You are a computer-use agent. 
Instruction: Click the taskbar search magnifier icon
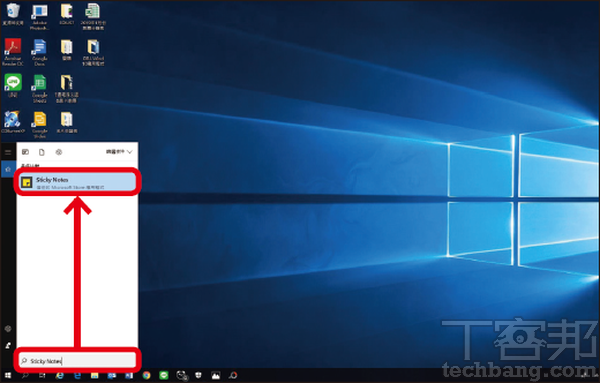pos(25,375)
